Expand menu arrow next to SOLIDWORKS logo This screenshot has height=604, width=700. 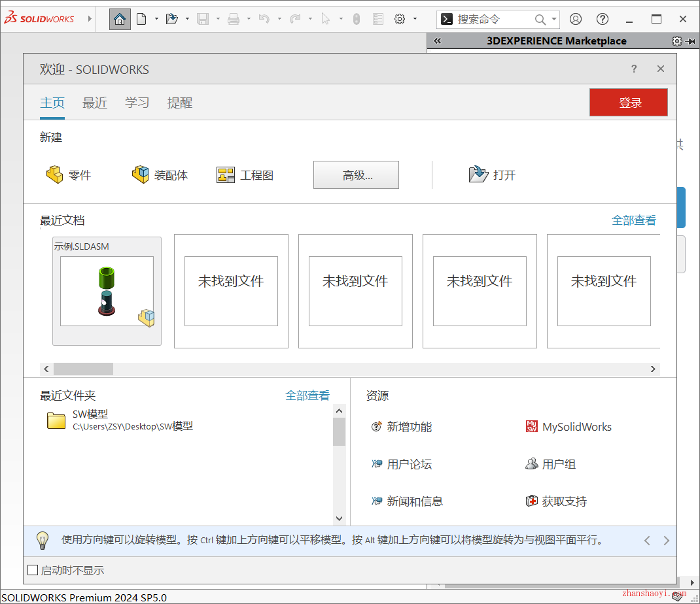pos(90,19)
